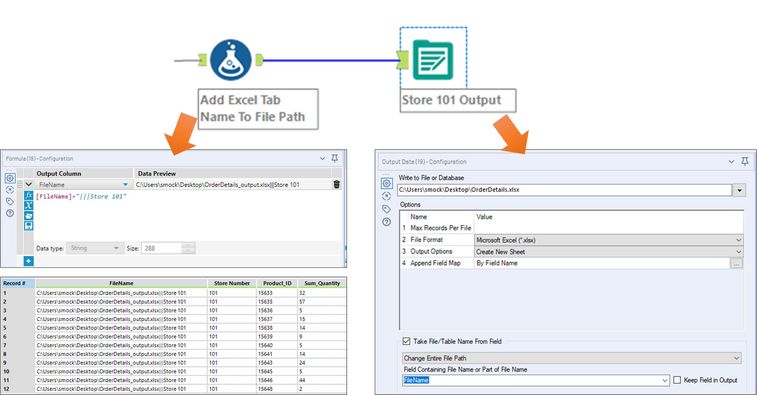Toggle Take File/Table Name From Field checkbox

407,341
